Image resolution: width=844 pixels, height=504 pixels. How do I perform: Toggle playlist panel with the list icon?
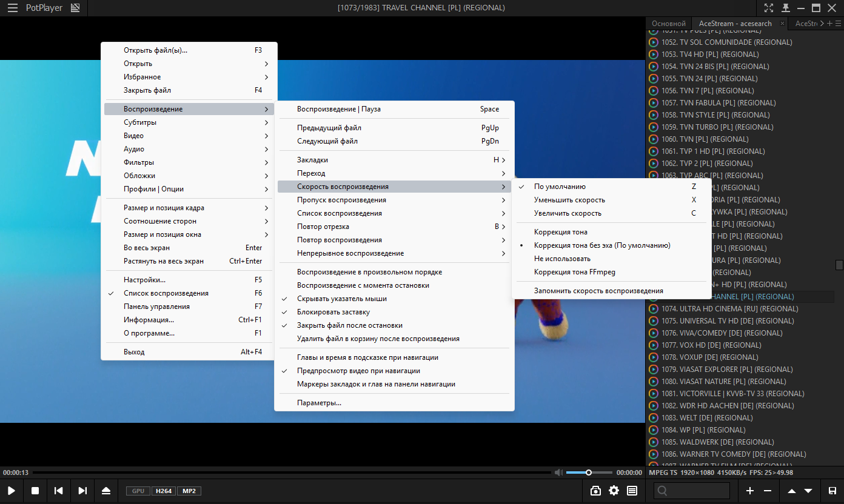[632, 491]
